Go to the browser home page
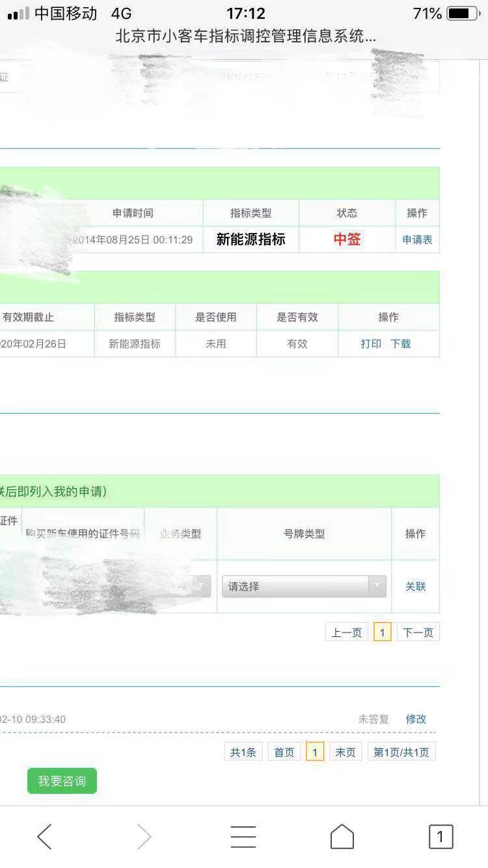Screen dimensions: 488x868 click(x=342, y=837)
